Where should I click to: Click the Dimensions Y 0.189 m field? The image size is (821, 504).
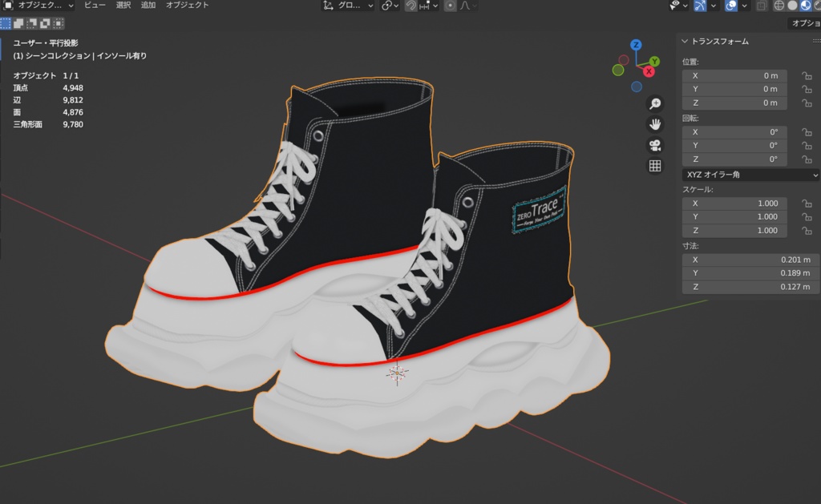pos(750,273)
